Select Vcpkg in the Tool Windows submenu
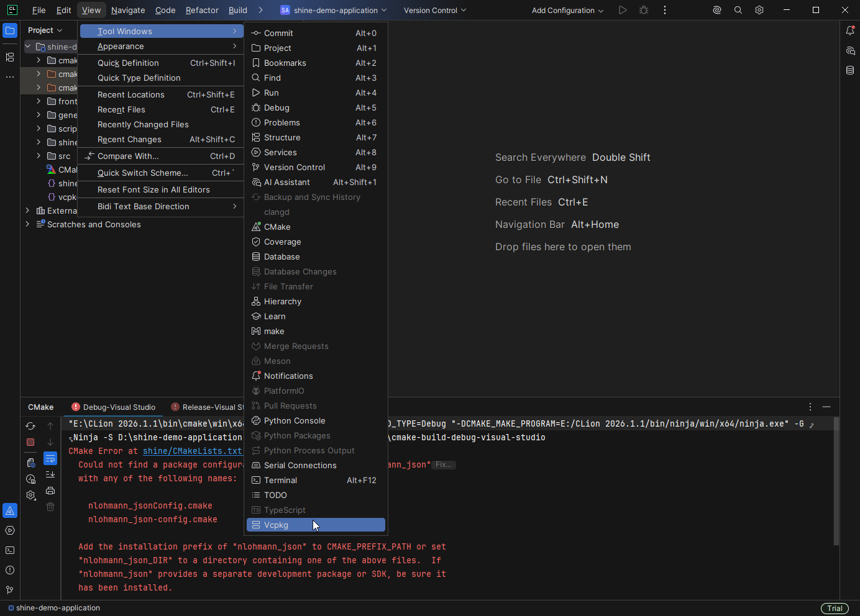860x616 pixels. (316, 525)
